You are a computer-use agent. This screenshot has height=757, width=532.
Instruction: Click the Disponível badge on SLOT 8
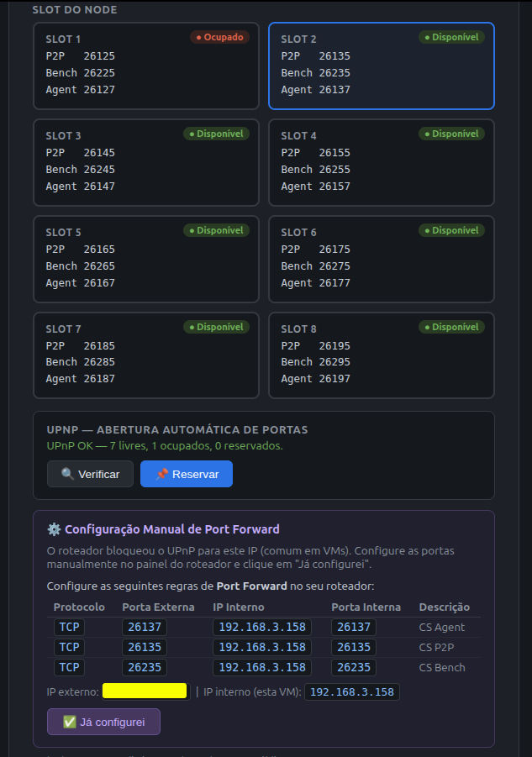coord(451,327)
